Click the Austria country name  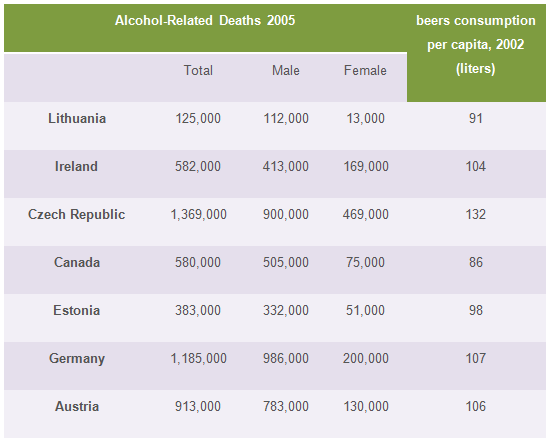(x=77, y=406)
